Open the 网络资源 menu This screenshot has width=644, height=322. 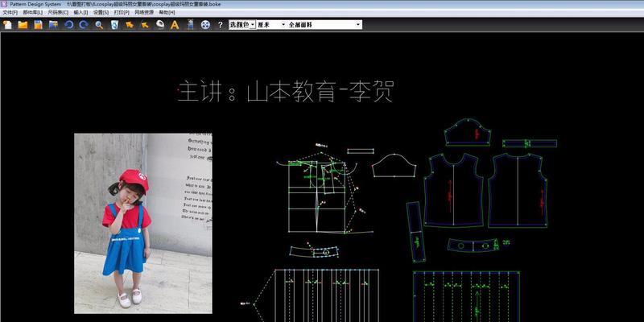[x=144, y=13]
